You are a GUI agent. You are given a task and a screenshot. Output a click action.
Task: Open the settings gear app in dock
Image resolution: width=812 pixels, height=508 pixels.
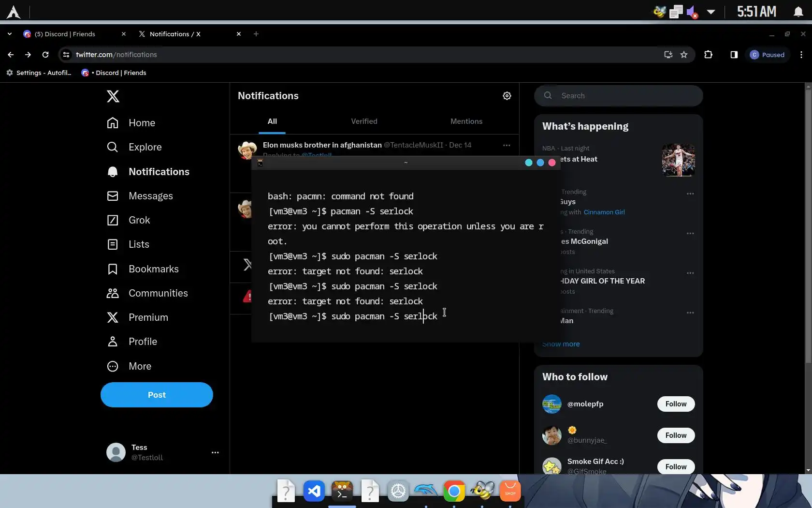click(x=398, y=491)
